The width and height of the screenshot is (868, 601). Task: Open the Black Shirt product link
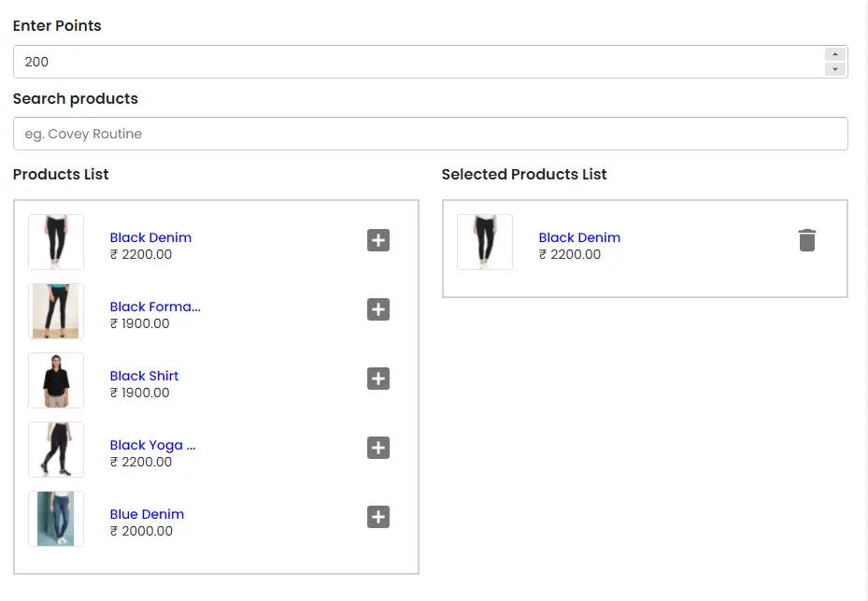coord(144,376)
